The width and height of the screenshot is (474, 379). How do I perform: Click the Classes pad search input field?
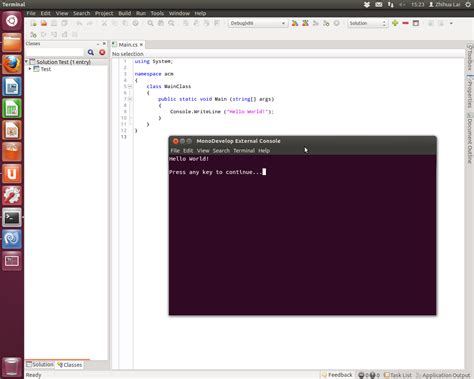[54, 52]
